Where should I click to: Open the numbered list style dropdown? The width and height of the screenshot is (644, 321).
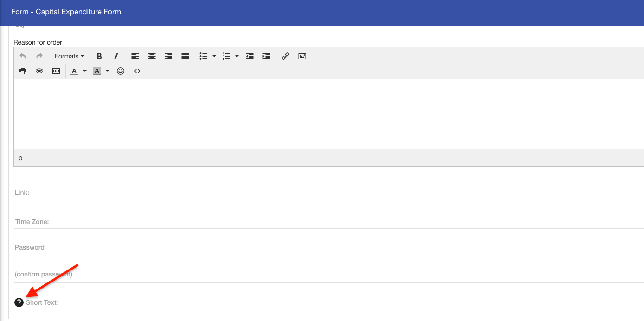237,56
